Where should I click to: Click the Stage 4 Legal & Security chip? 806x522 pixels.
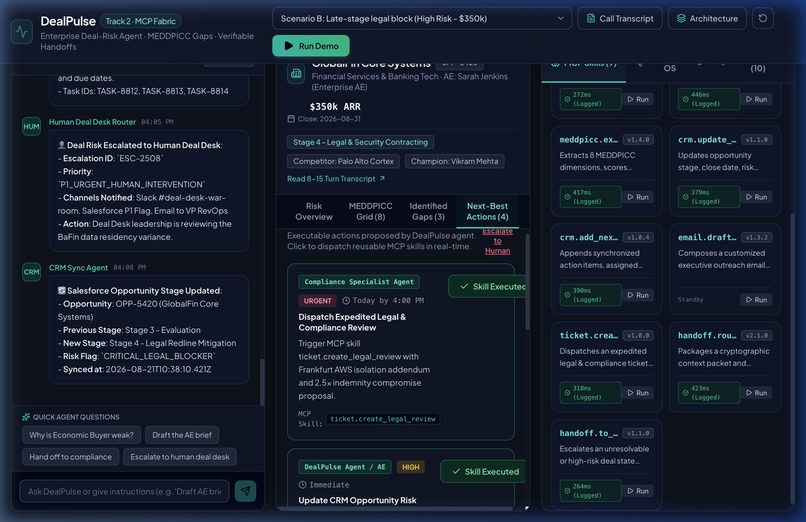click(x=360, y=142)
